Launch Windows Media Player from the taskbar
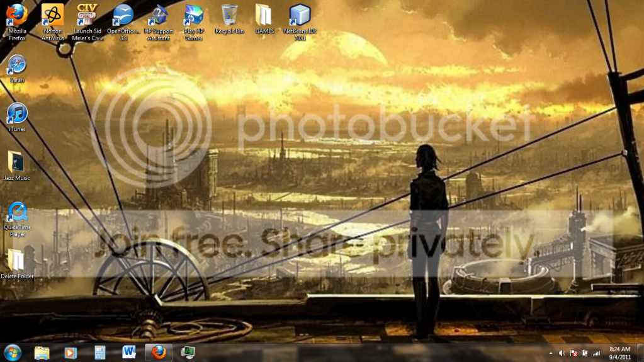 coord(71,353)
